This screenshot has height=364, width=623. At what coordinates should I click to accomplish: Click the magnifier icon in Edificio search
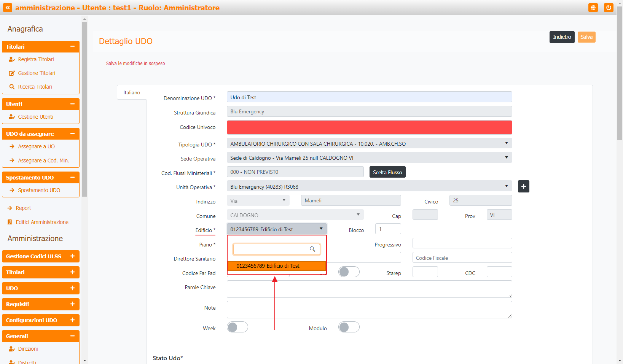[x=312, y=249]
